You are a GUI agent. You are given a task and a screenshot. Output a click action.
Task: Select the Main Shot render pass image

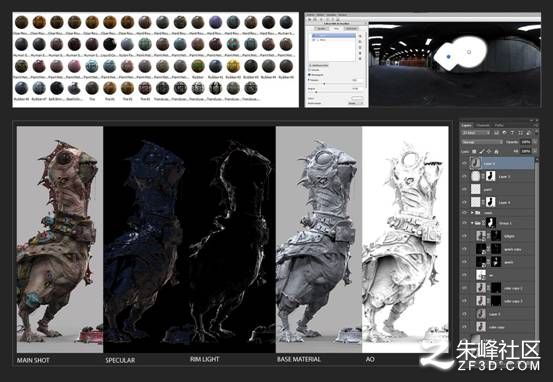tap(60, 239)
